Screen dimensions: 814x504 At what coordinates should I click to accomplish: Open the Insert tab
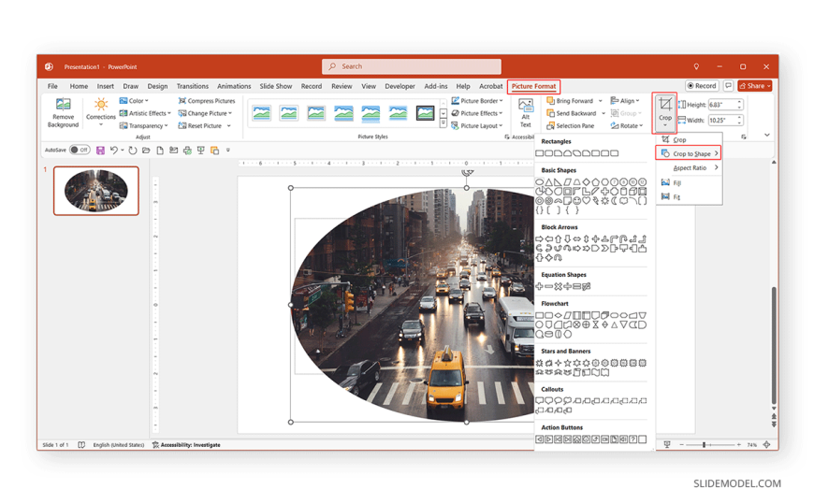pyautogui.click(x=106, y=86)
